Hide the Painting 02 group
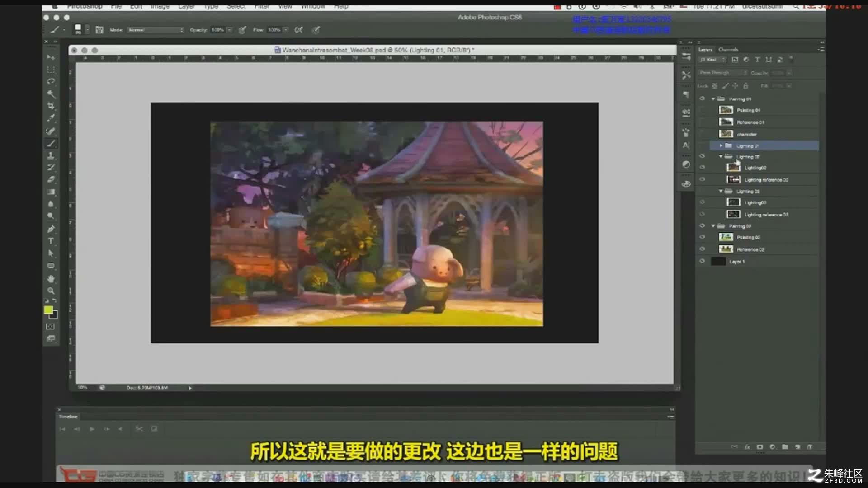Screen dimensions: 868x488 click(x=702, y=225)
